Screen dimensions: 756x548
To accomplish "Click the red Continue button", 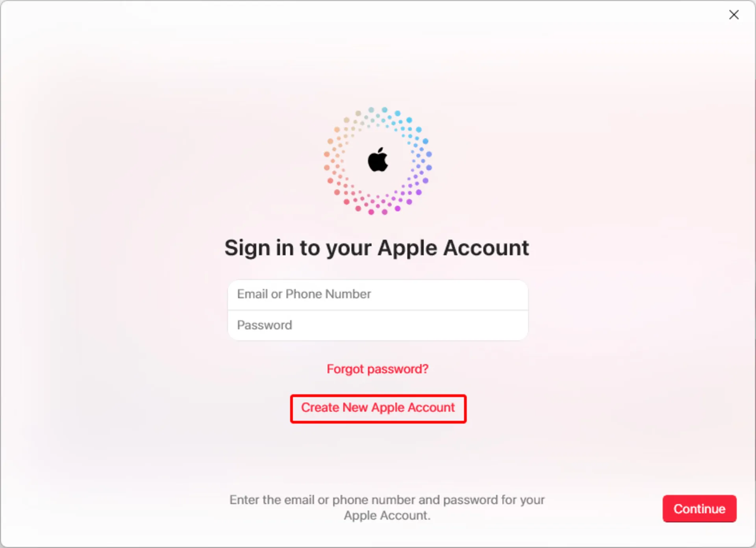I will 699,509.
